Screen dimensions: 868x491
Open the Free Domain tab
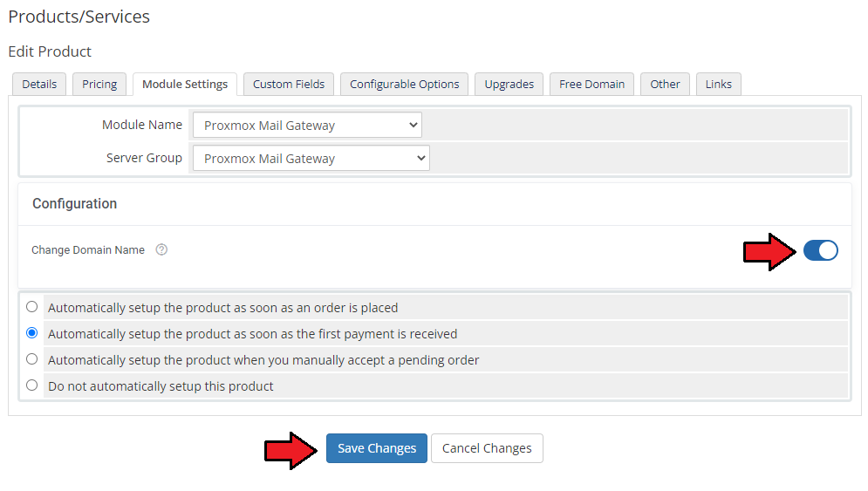click(x=591, y=84)
